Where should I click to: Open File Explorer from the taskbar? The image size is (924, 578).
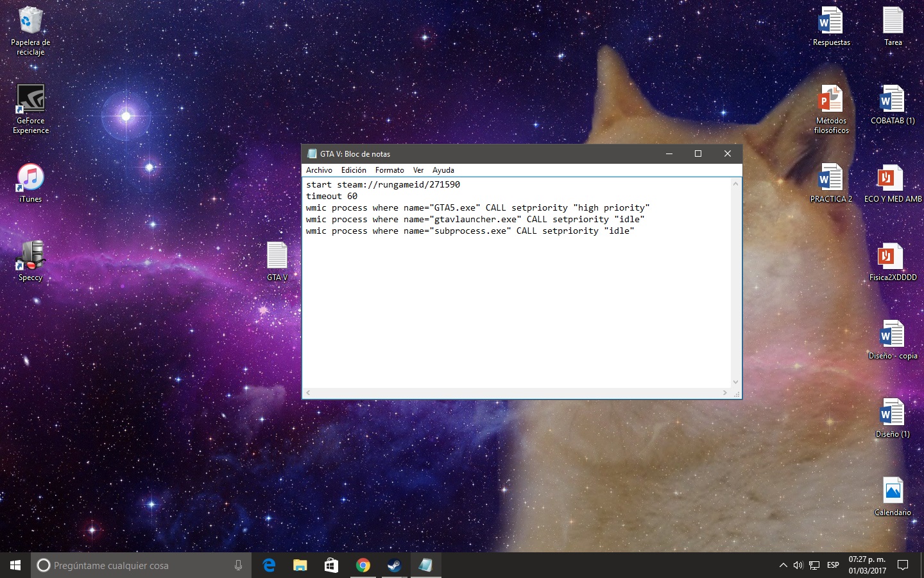tap(300, 565)
